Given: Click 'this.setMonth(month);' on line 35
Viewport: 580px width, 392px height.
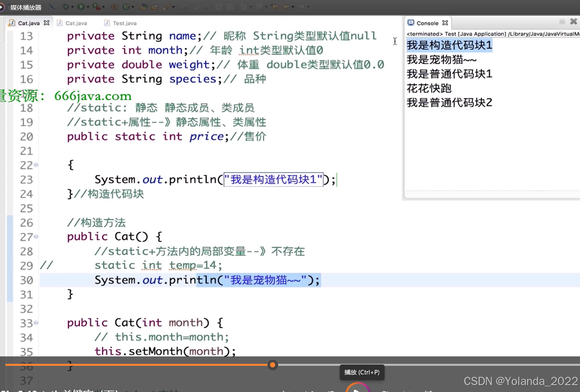Looking at the screenshot, I should [165, 351].
